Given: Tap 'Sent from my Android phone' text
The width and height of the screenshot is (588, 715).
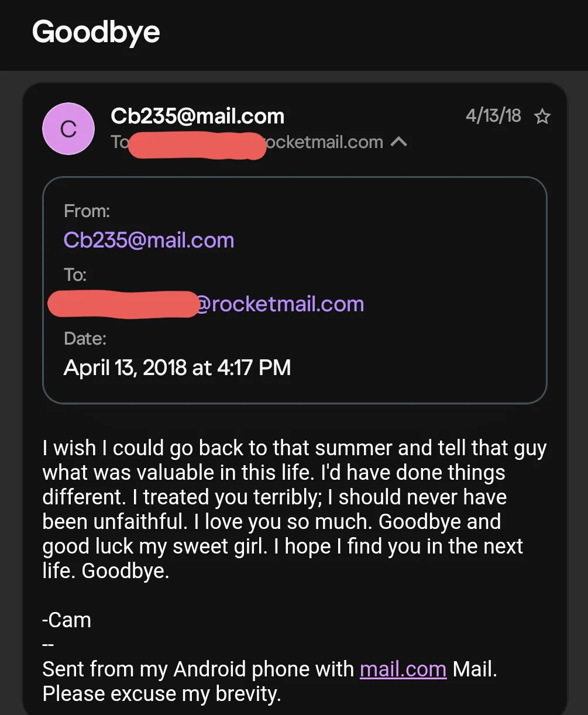Looking at the screenshot, I should [198, 669].
